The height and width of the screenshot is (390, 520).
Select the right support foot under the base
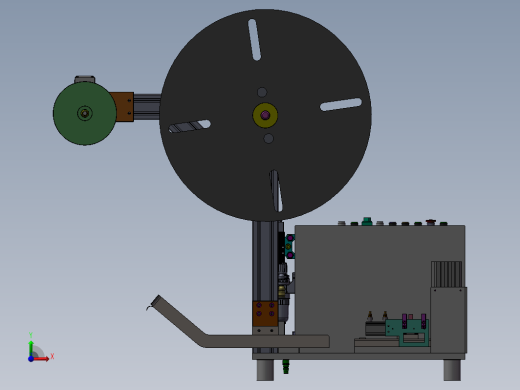click(x=452, y=370)
